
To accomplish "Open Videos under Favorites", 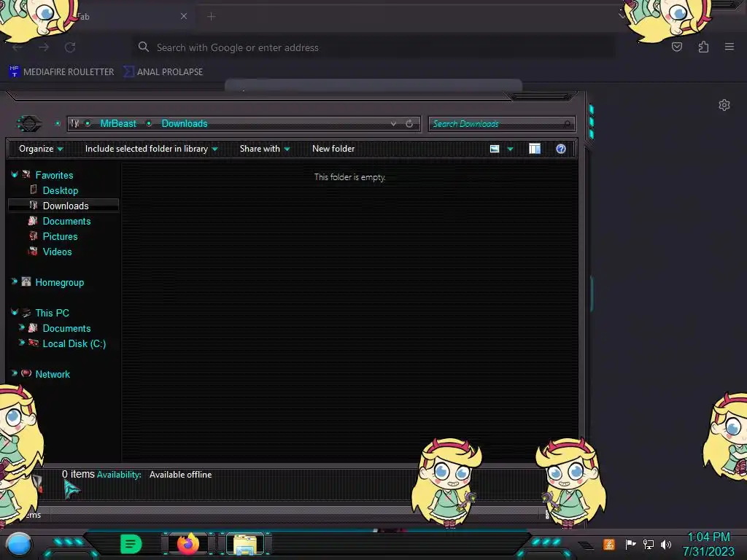I will (57, 252).
